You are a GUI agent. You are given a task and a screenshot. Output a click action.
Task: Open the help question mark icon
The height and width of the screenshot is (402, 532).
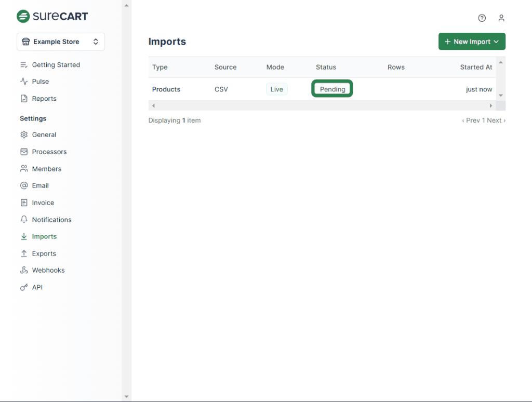tap(482, 18)
